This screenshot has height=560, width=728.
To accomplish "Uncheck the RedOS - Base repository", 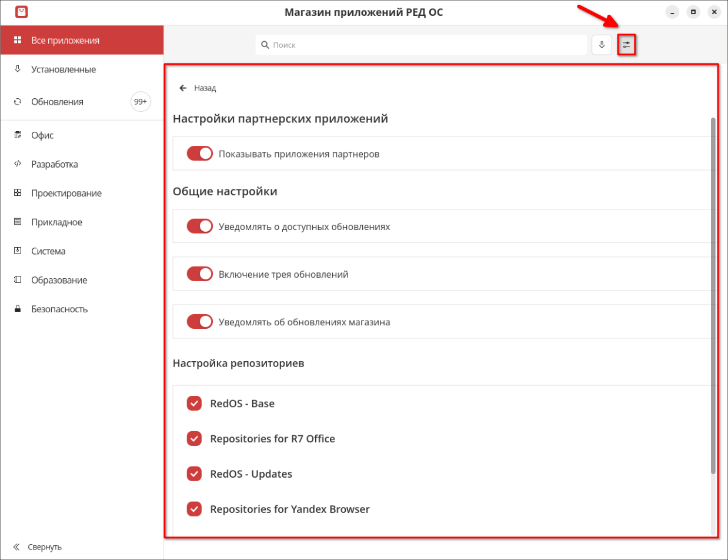I will click(194, 404).
